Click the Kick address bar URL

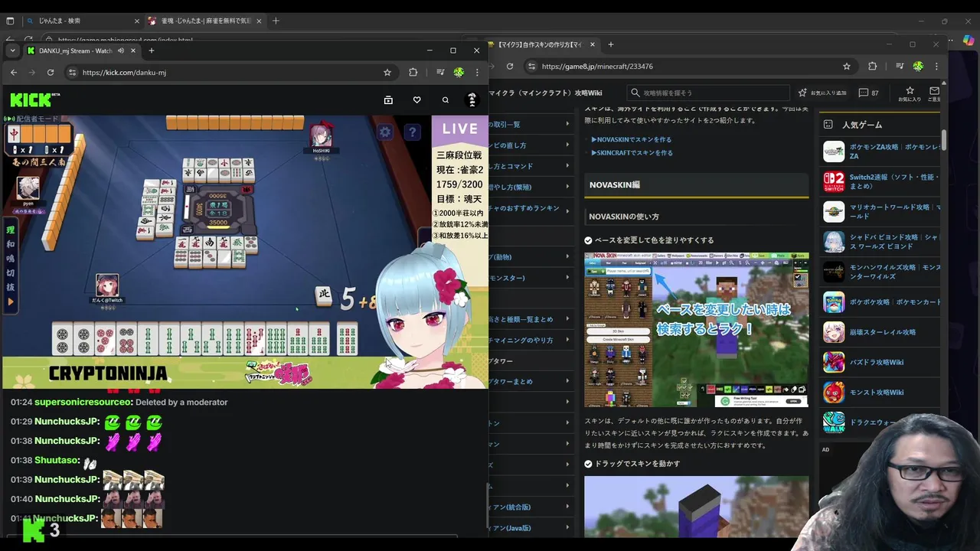coord(230,72)
